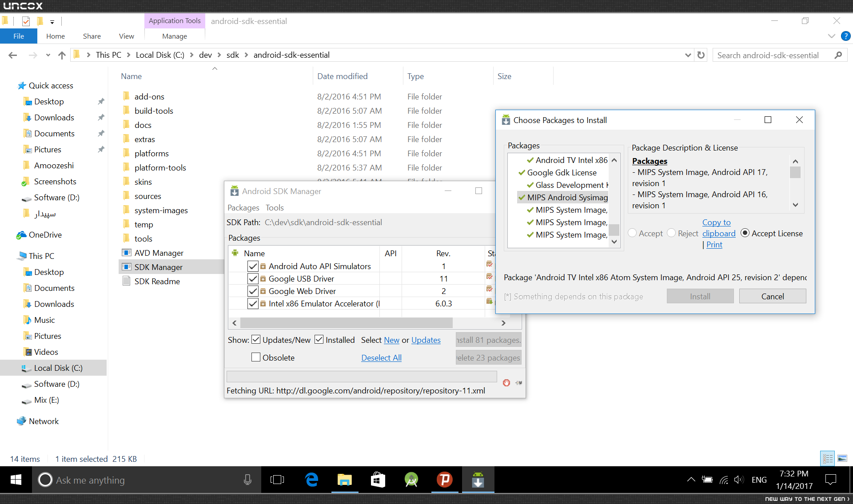Open Android Studio from the taskbar

[x=411, y=480]
